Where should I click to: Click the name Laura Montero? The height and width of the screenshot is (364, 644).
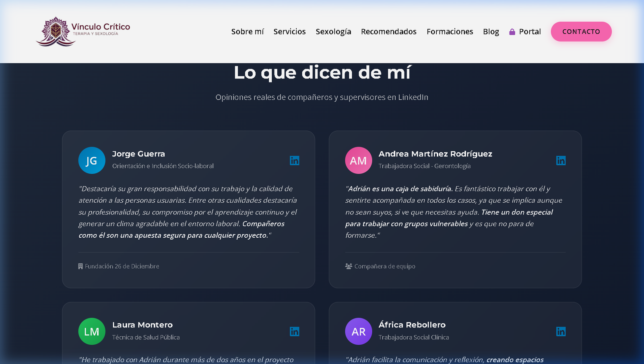coord(142,325)
